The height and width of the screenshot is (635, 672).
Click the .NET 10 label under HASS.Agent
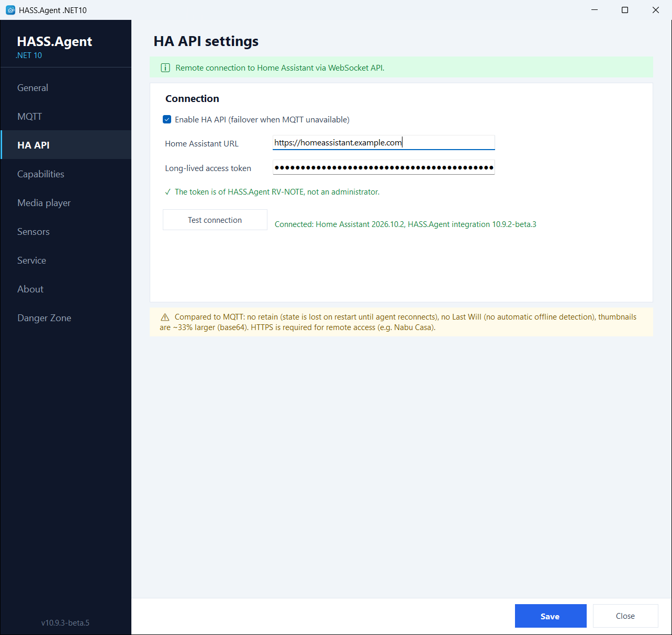pos(29,55)
